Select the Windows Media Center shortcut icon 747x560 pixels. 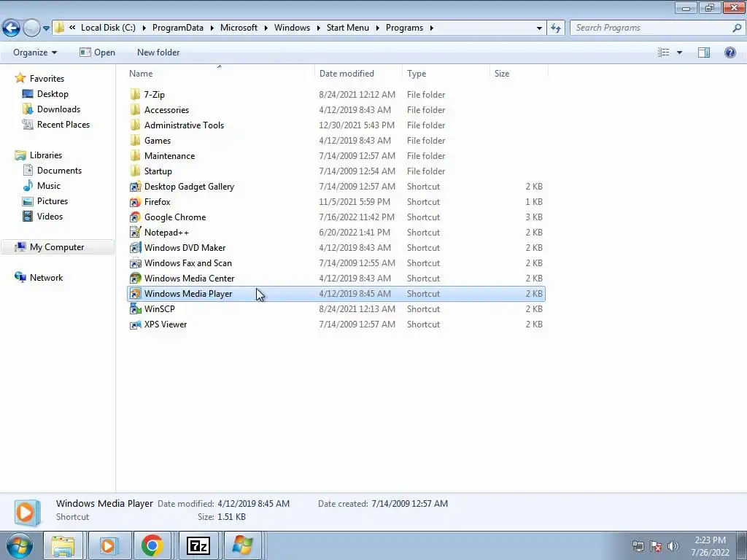pyautogui.click(x=135, y=278)
